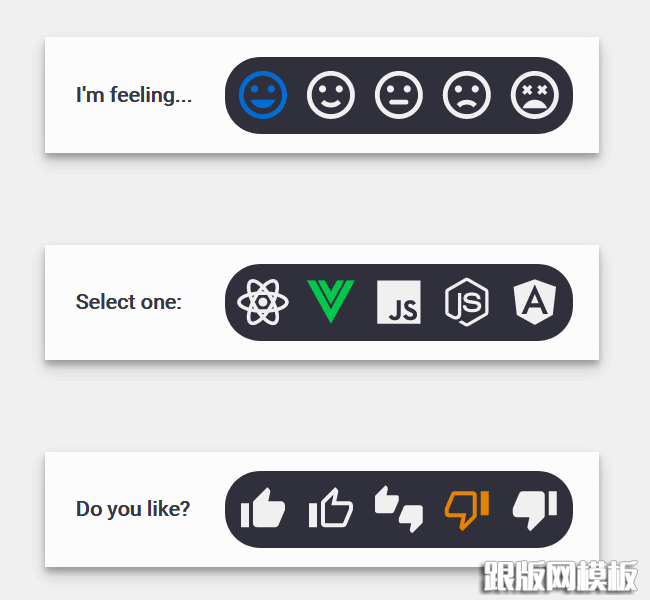Screen dimensions: 650x600
Task: Select the blue grinning face emoji
Action: pyautogui.click(x=263, y=95)
